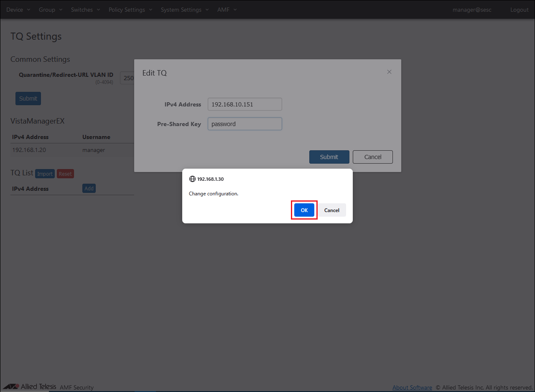
Task: Click the Import button in TQ List
Action: 45,174
